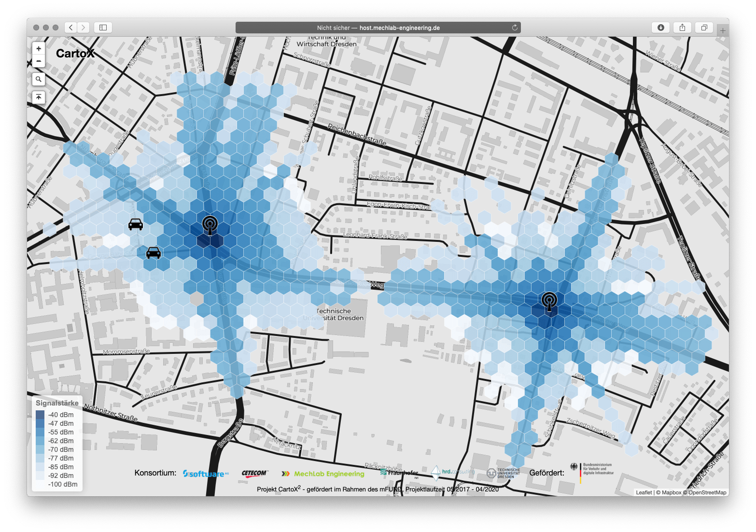
Task: Click the Leonhard-Frank-Straße map label
Action: pyautogui.click(x=375, y=236)
